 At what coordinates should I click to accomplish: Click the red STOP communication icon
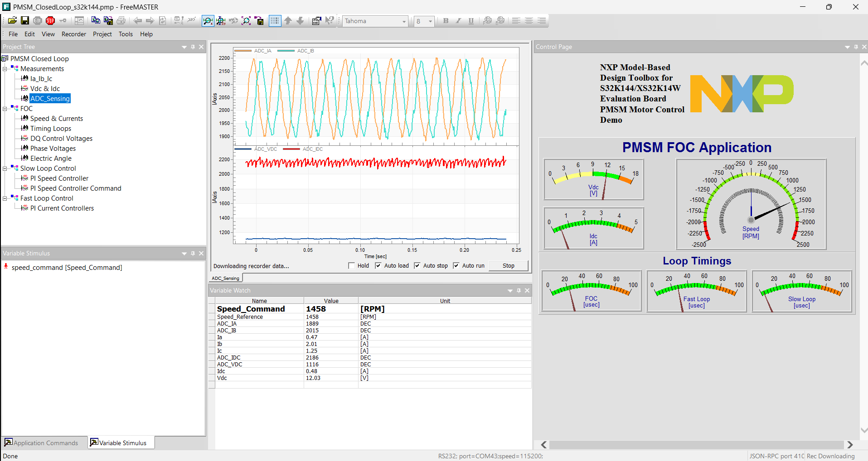pyautogui.click(x=50, y=21)
